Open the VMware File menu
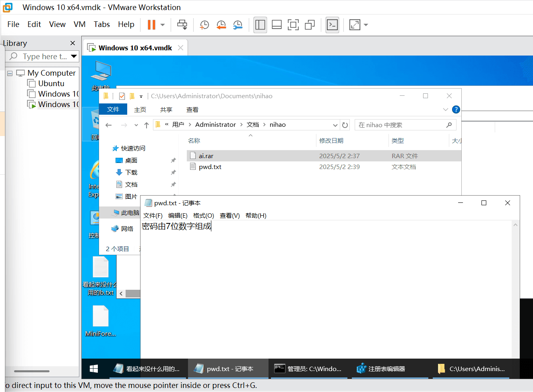533x392 pixels. click(13, 25)
